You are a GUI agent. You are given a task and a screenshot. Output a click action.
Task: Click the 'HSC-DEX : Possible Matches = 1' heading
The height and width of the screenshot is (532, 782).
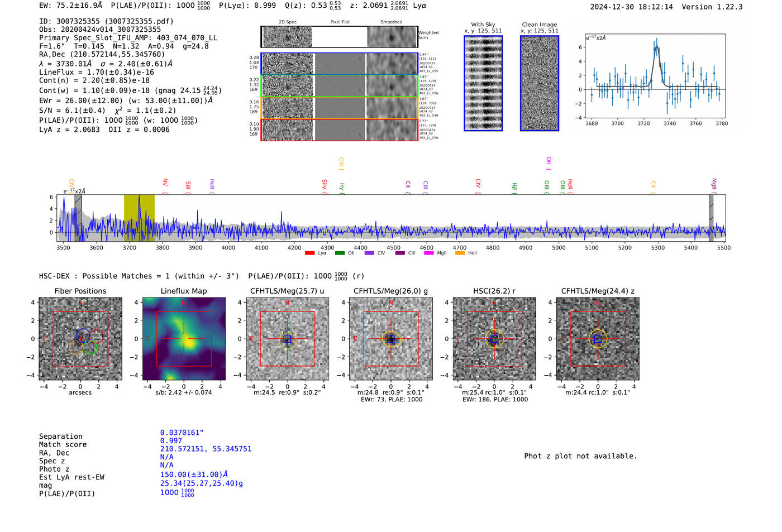pos(104,276)
